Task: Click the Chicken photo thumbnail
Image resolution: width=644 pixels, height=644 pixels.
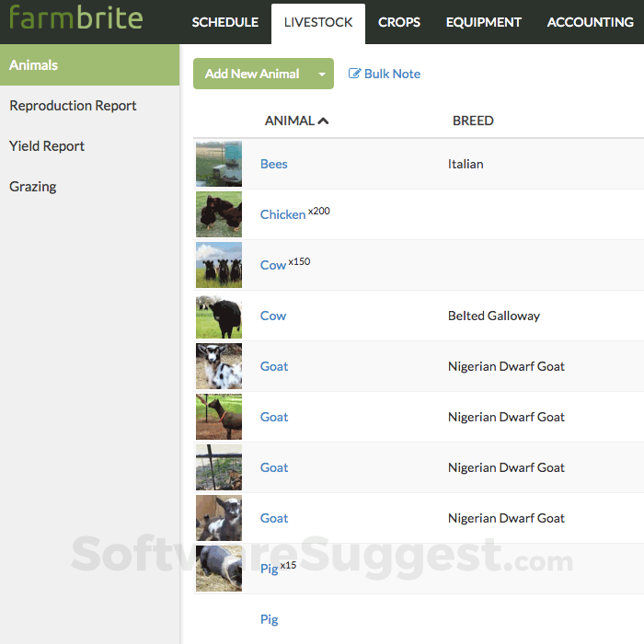Action: (x=219, y=214)
